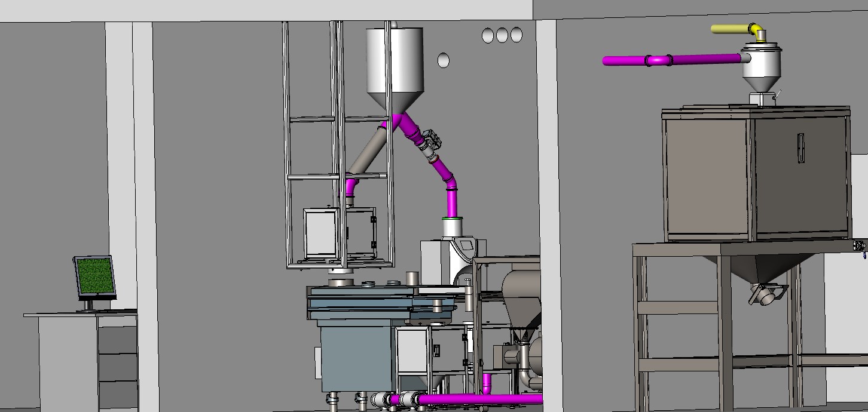Click the outlet valve below the conical hopper
Viewport: 868px width, 412px height.
coord(768,293)
